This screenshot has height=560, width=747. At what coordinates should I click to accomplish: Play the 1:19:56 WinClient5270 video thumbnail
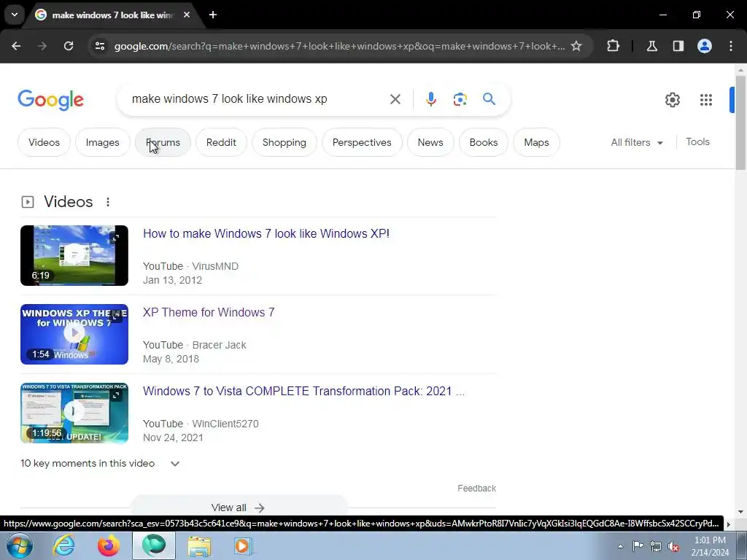74,413
